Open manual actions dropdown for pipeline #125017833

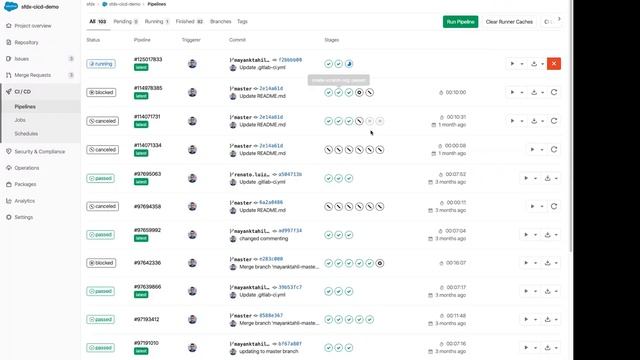516,64
